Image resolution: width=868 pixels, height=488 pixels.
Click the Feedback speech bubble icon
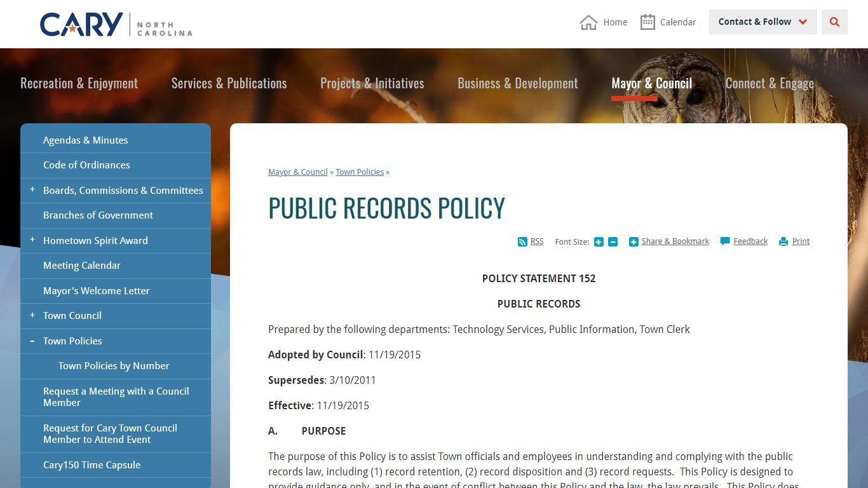tap(725, 241)
